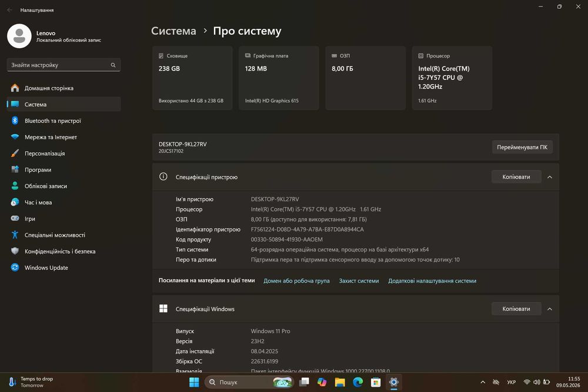
Task: Open Bluetooth та пристрої settings
Action: coord(64,120)
